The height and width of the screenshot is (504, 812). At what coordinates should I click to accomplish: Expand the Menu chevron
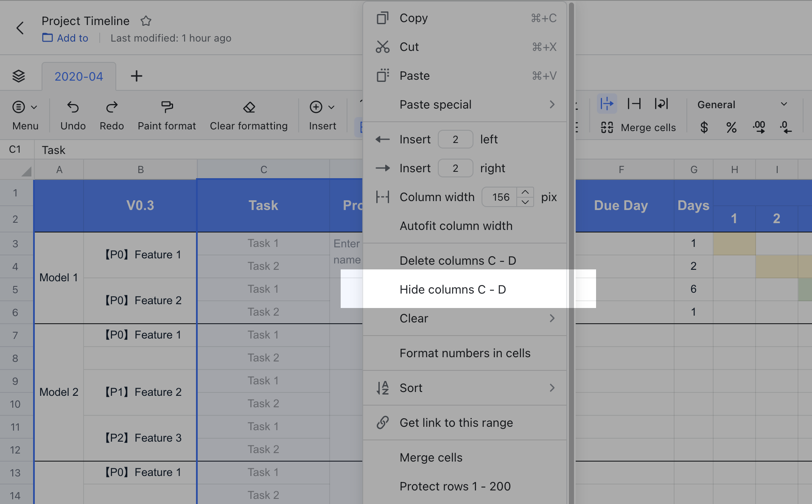[35, 107]
